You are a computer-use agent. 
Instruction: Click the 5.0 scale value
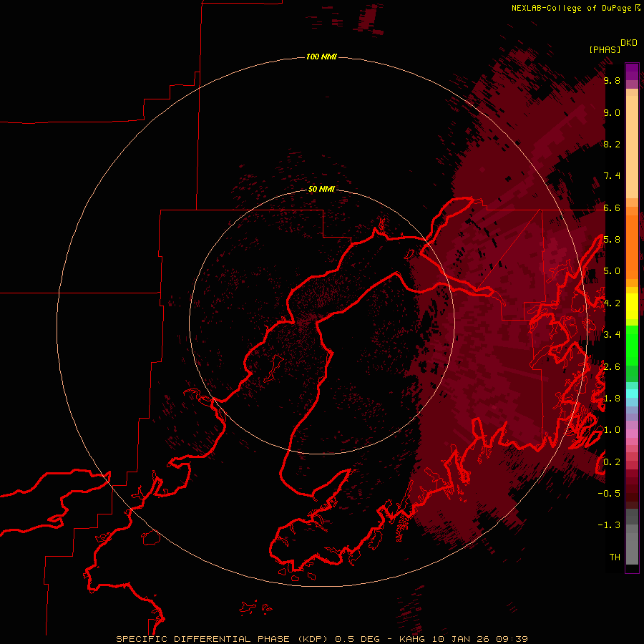(612, 271)
